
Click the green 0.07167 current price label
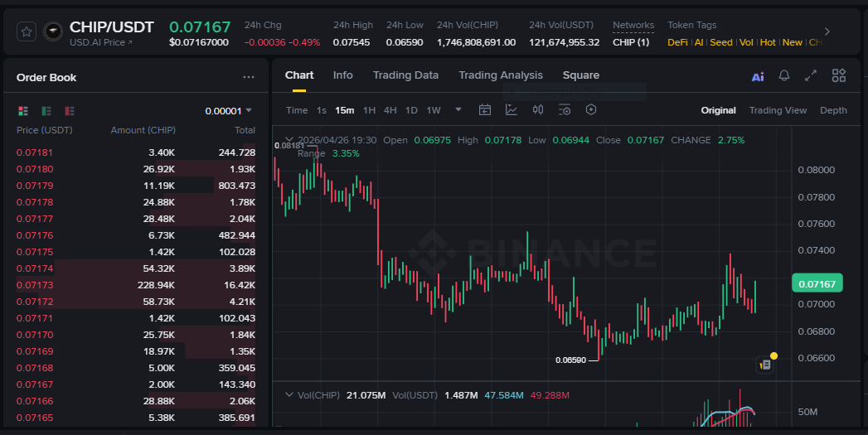click(817, 284)
